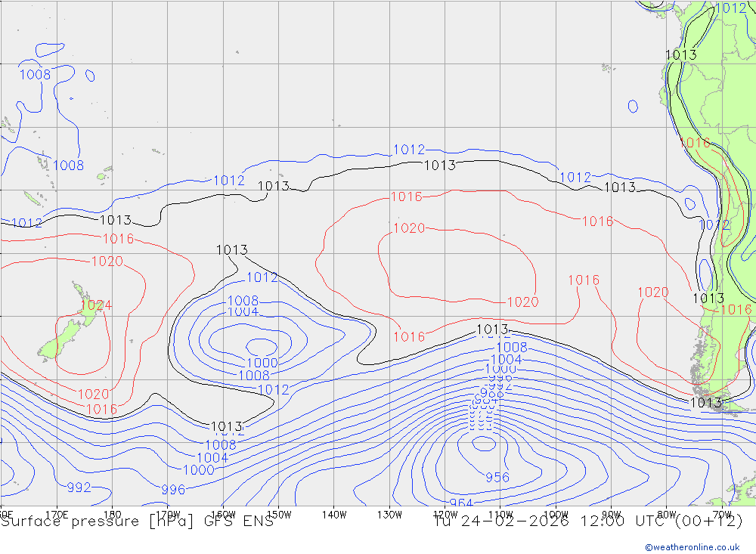756x554 pixels.
Task: Click the weatheronline.co.uk copyright link
Action: (692, 546)
